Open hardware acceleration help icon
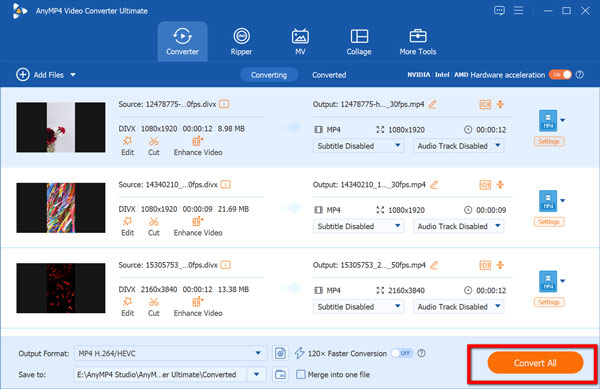600x389 pixels. point(580,75)
